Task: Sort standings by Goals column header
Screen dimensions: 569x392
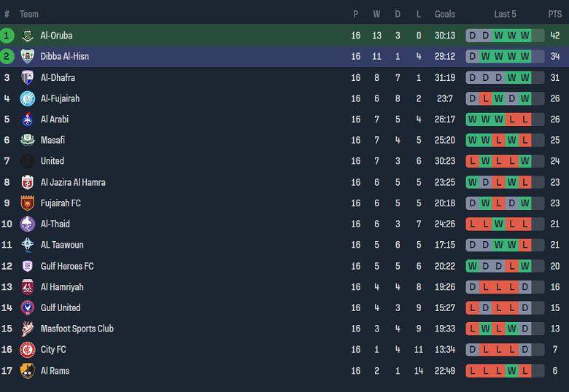Action: point(444,14)
